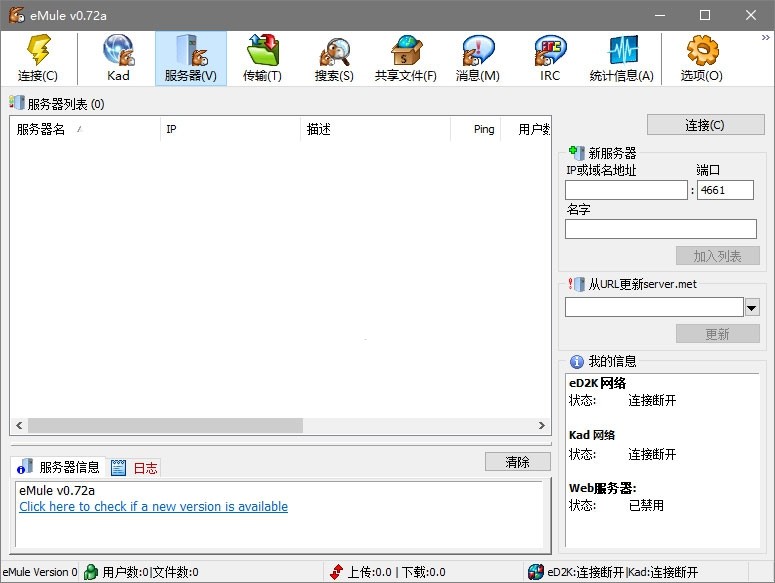Click the 连接(C) button on right panel
This screenshot has width=775, height=583.
tap(705, 125)
